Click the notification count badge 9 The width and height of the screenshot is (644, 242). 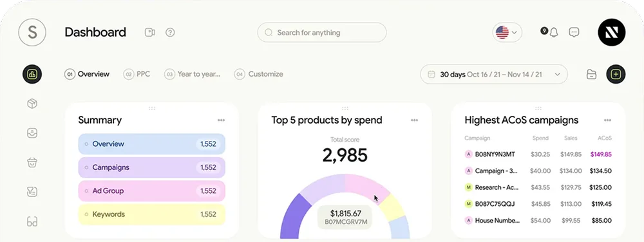(544, 30)
